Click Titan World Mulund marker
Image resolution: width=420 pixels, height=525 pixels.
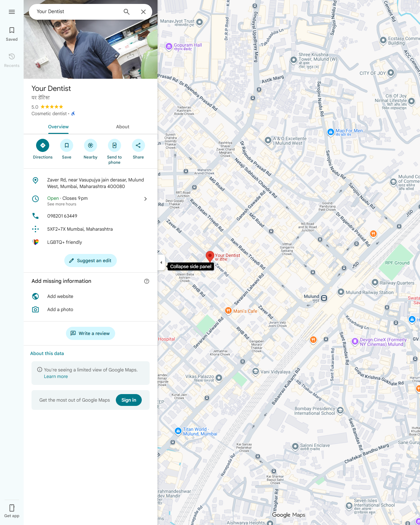click(x=178, y=431)
